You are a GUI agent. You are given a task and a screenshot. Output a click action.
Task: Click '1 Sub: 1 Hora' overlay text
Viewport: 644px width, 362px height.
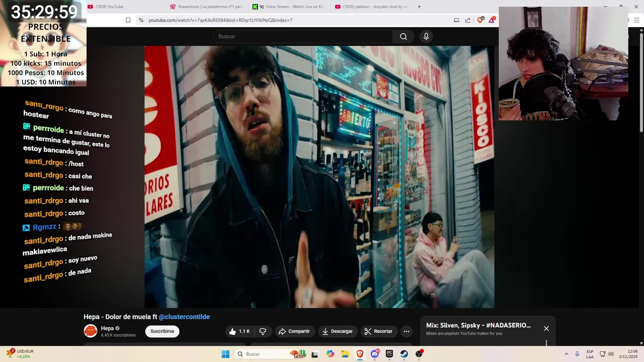45,54
